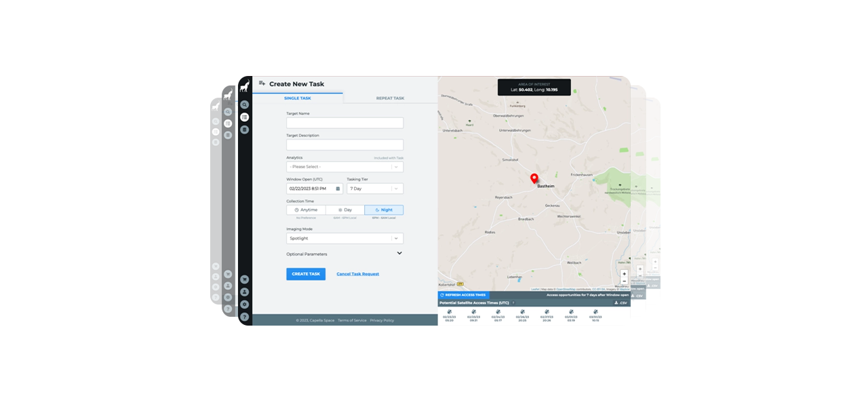This screenshot has width=868, height=407.
Task: Open the user account icon in the sidebar
Action: [245, 292]
